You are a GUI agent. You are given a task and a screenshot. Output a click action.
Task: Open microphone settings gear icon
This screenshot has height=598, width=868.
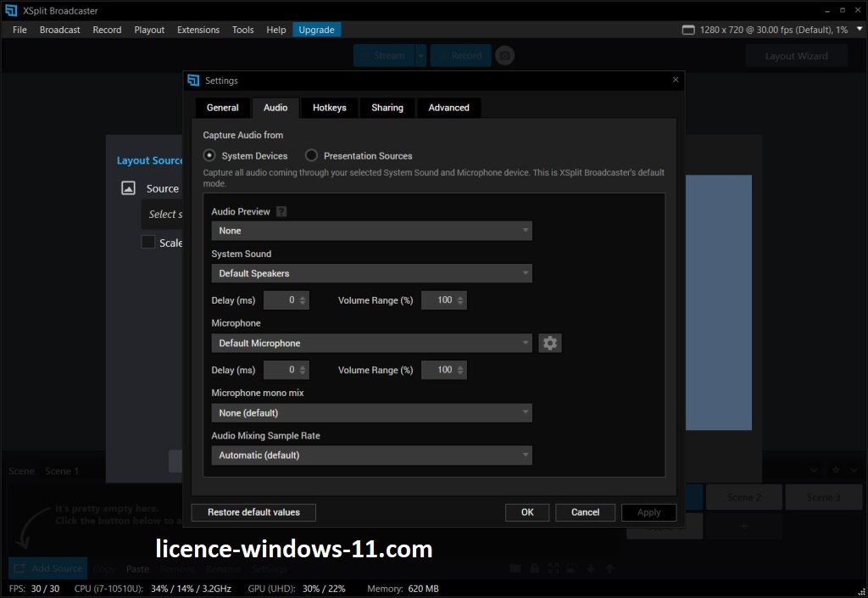coord(550,343)
